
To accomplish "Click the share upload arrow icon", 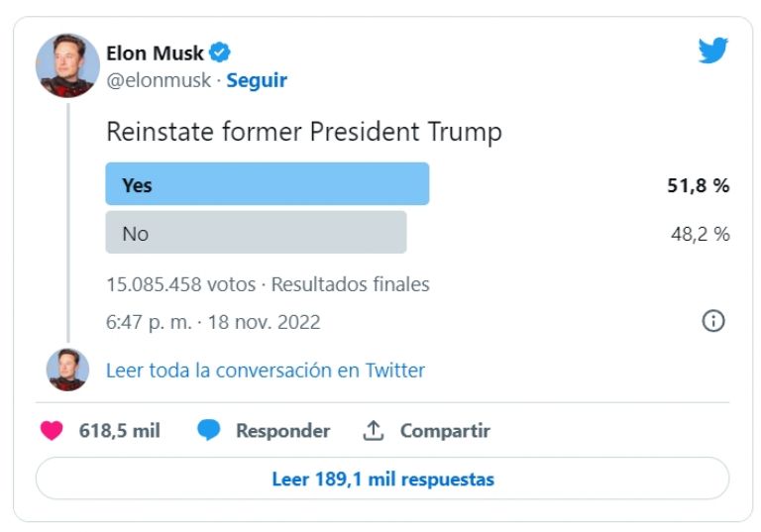I will [x=374, y=431].
